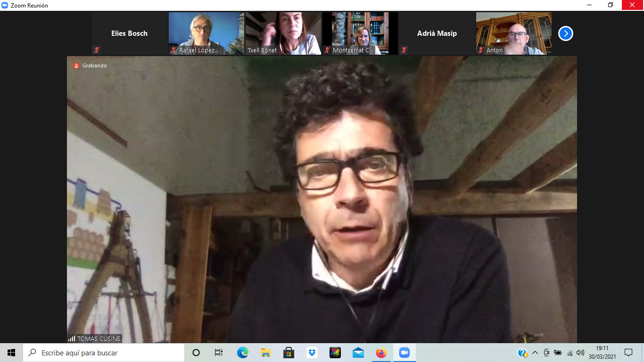Screen dimensions: 644x362
Task: Toggle the system volume speaker icon
Action: tap(580, 353)
